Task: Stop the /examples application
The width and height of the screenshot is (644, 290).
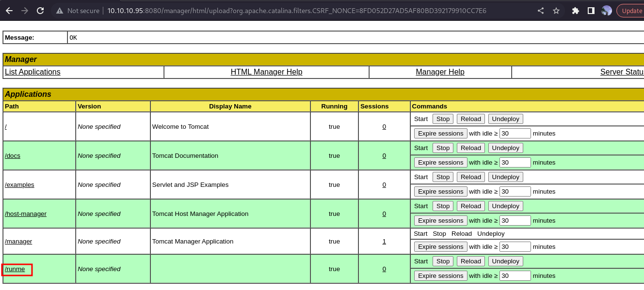Action: 443,177
